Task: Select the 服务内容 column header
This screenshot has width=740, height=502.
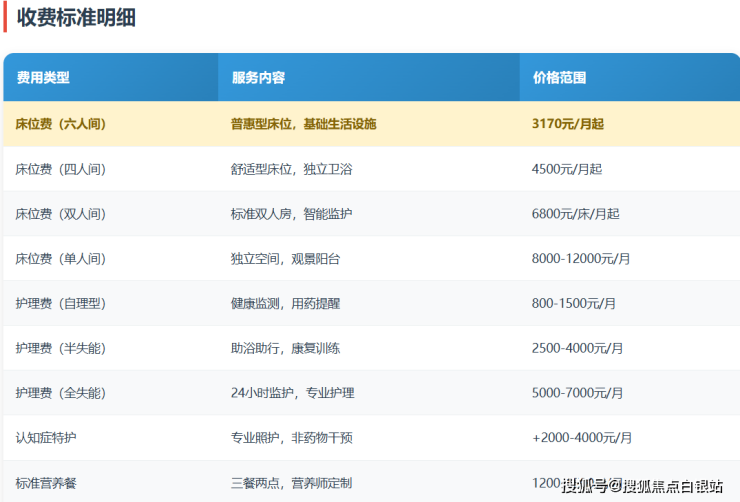Action: tap(258, 77)
